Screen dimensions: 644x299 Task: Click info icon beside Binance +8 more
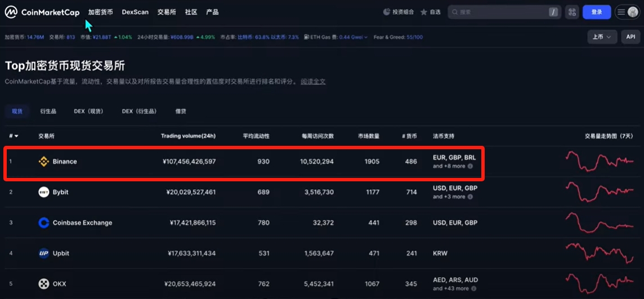[470, 166]
